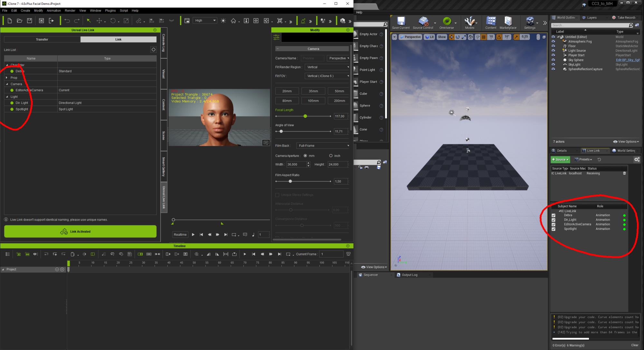
Task: Open Source Control in Unreal toolbar
Action: (423, 23)
